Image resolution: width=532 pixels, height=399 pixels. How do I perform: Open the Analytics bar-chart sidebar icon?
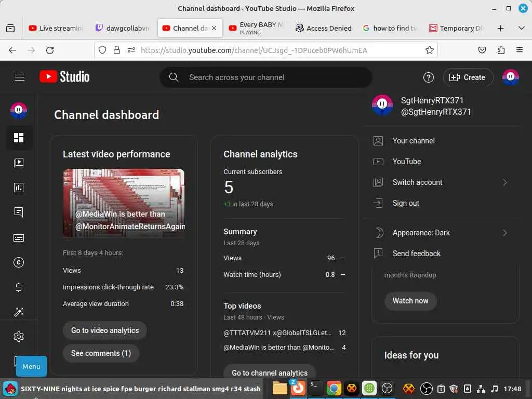pos(19,188)
